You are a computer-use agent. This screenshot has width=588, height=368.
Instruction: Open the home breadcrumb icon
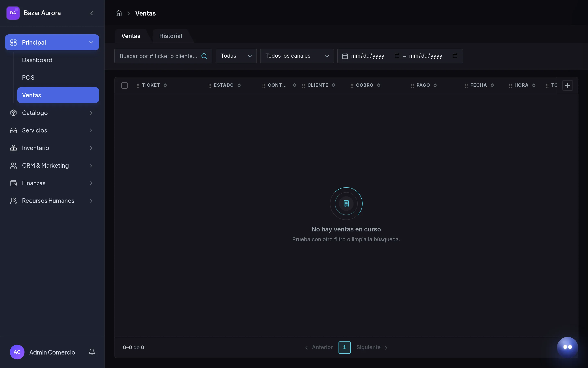(119, 13)
